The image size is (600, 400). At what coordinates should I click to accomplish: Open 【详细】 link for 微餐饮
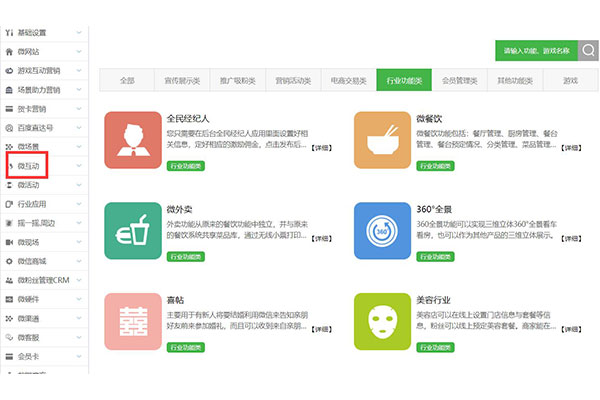pos(571,148)
